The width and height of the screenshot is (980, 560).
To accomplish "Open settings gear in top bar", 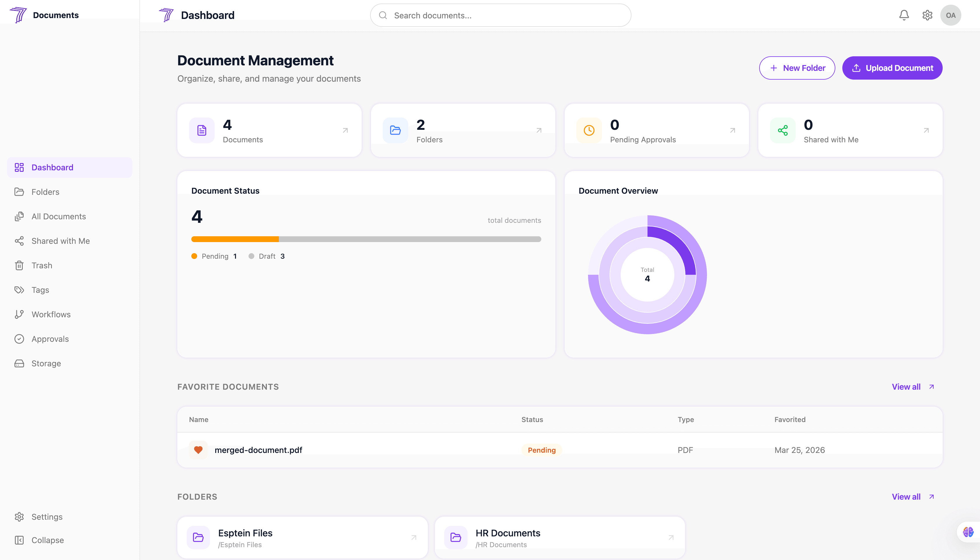I will pyautogui.click(x=927, y=15).
